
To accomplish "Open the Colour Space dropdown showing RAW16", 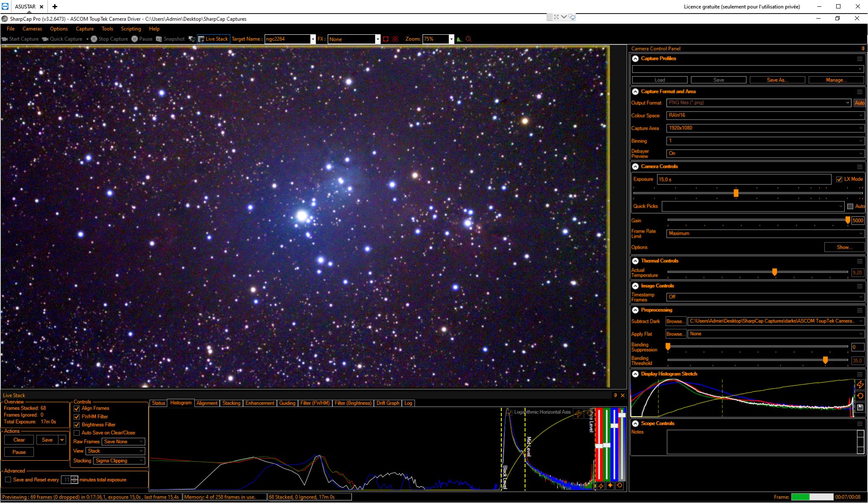I will click(x=765, y=116).
